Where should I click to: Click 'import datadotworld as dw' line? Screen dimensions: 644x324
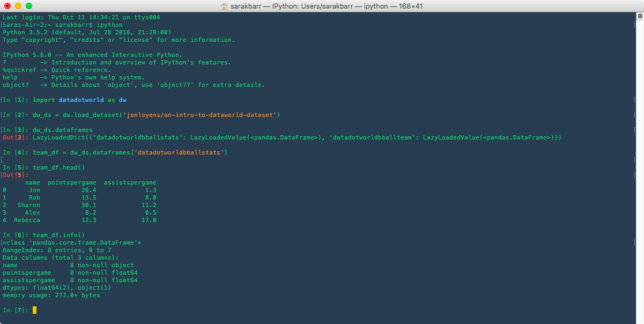(x=79, y=100)
